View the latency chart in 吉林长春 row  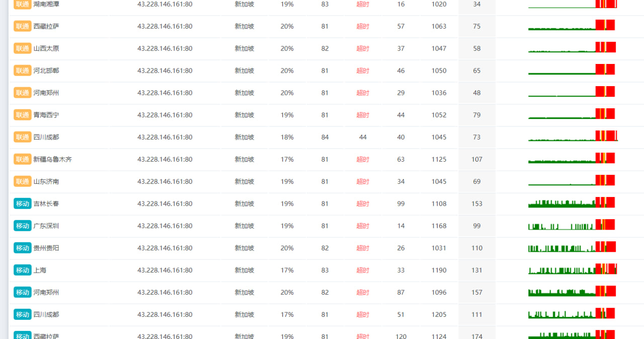pos(572,203)
